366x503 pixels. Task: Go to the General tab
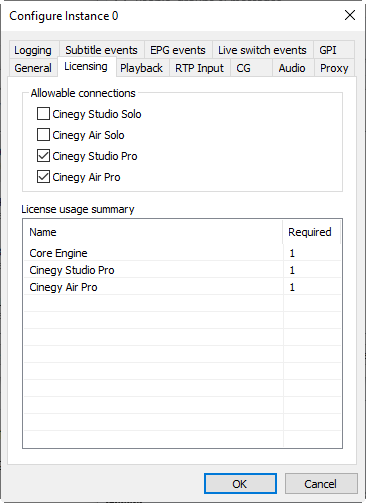point(33,68)
